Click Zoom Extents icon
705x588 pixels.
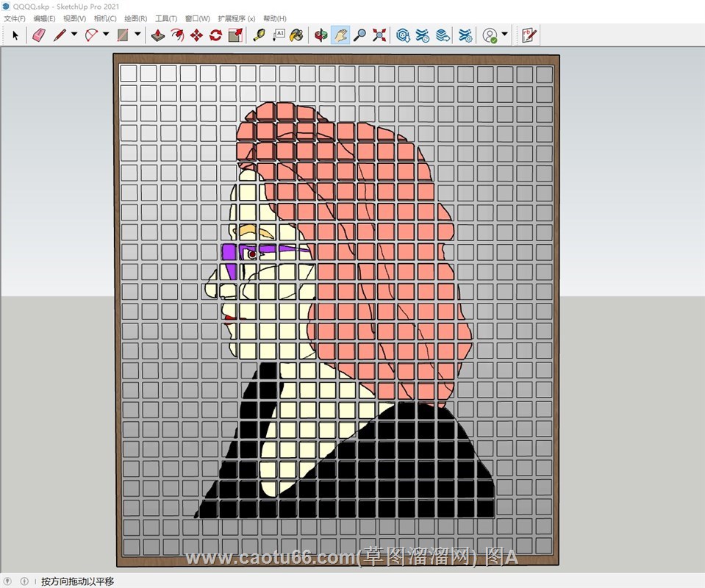pyautogui.click(x=379, y=35)
